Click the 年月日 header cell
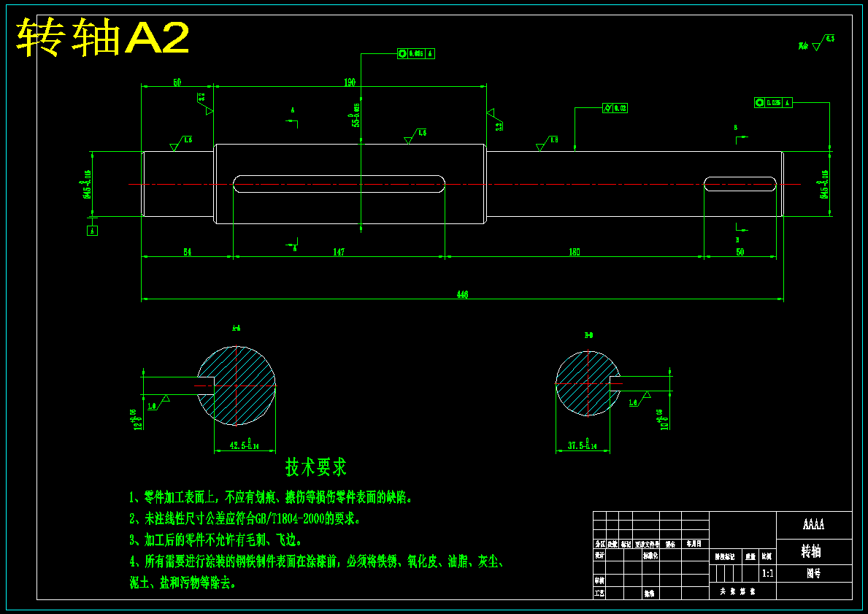 (695, 544)
